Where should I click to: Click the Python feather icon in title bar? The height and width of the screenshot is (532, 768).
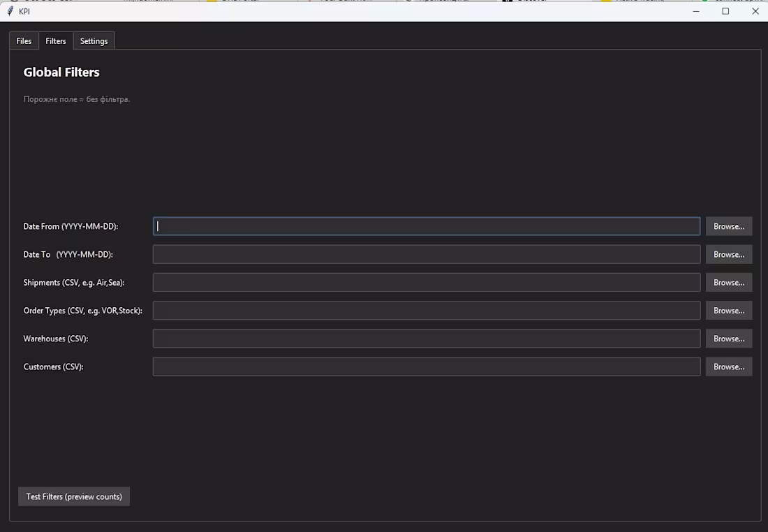(x=9, y=10)
